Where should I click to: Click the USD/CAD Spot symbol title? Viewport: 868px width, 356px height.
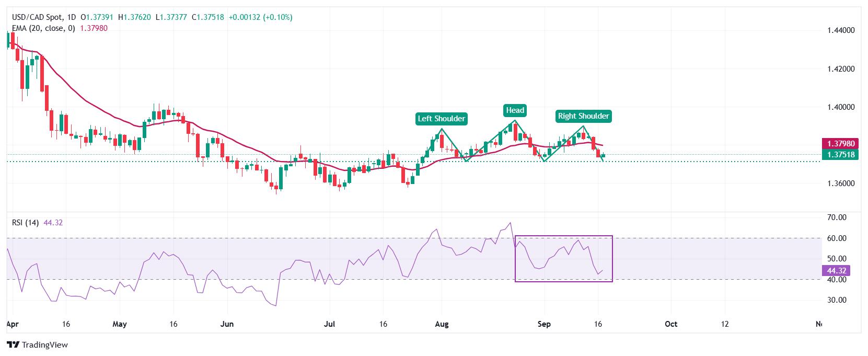coord(37,17)
